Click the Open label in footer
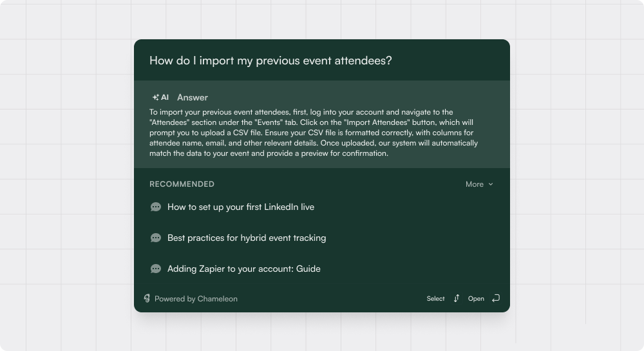This screenshot has height=351, width=644. pyautogui.click(x=476, y=298)
